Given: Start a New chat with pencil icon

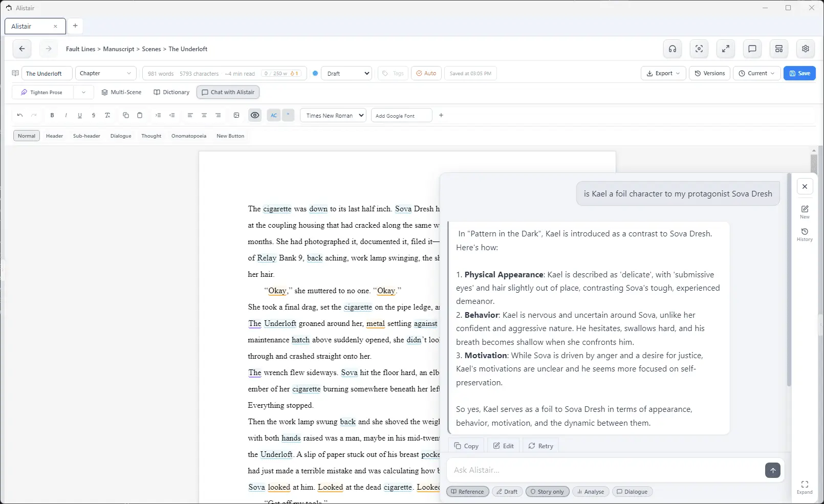Looking at the screenshot, I should tap(805, 212).
